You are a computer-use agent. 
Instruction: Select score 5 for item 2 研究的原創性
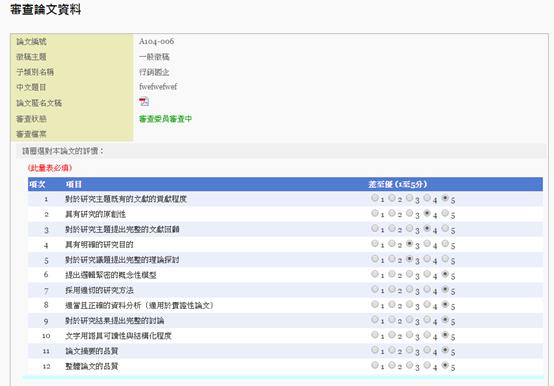click(x=445, y=213)
